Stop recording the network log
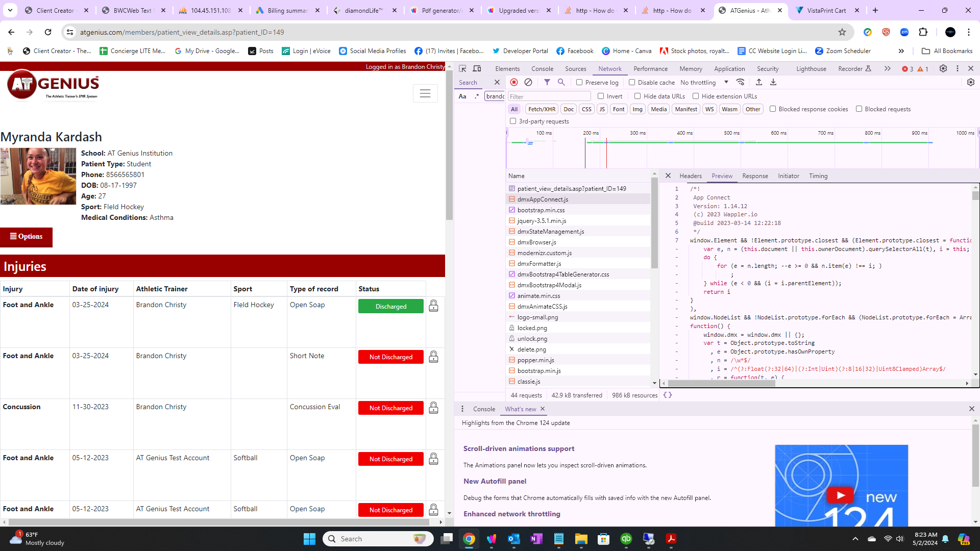980x551 pixels. coord(514,82)
